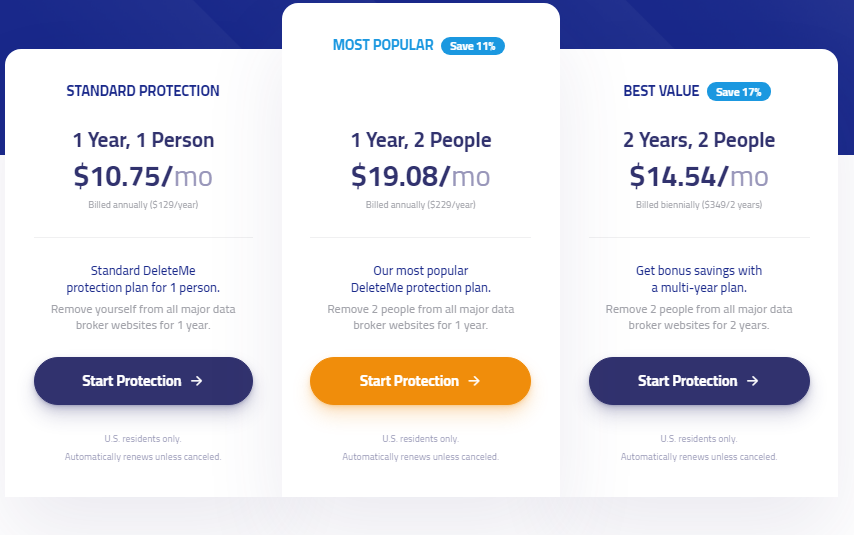The image size is (854, 535).
Task: Start Protection for 2 Years, 2 People
Action: (699, 381)
